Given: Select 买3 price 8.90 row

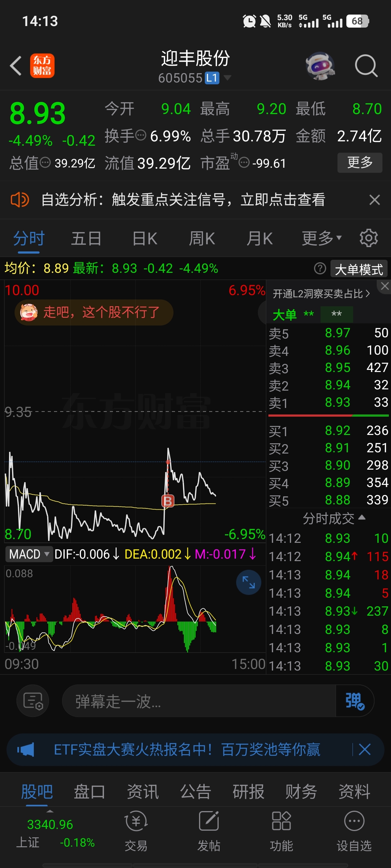Looking at the screenshot, I should pyautogui.click(x=329, y=465).
